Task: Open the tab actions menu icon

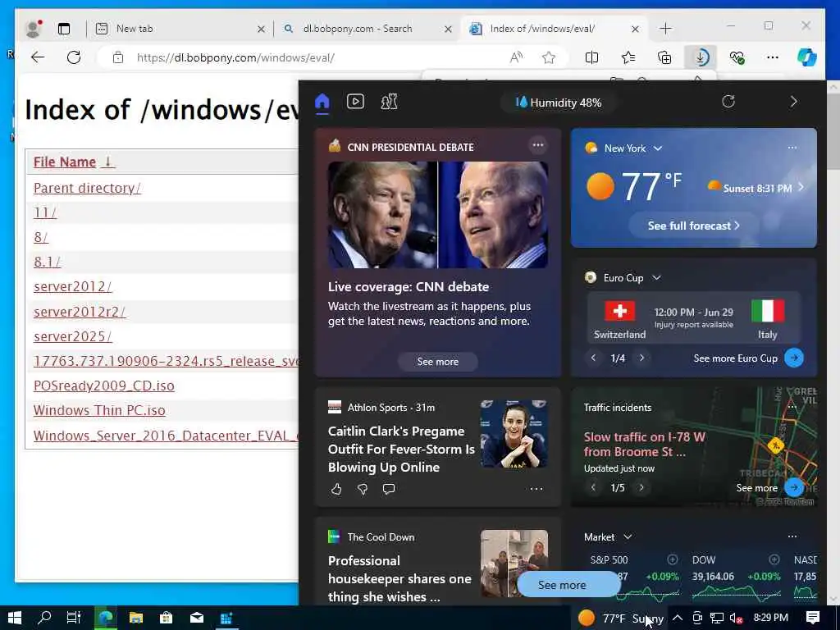Action: [64, 29]
